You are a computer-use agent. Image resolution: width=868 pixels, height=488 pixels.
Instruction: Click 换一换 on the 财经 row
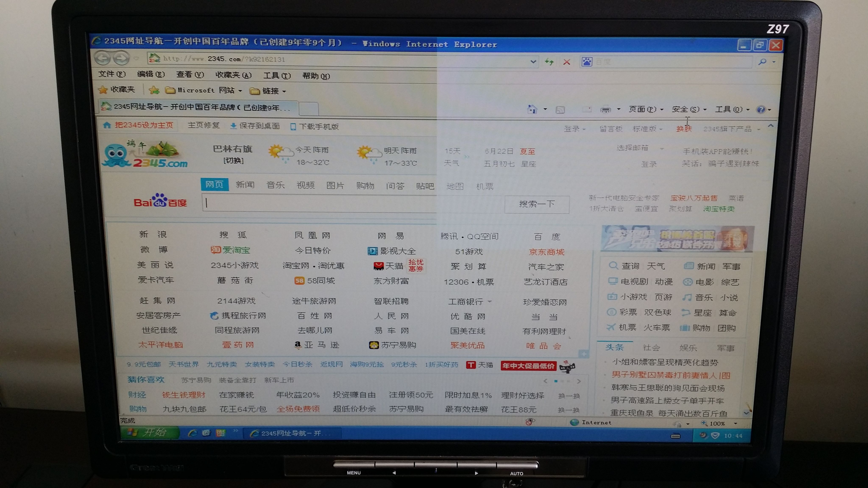click(569, 396)
